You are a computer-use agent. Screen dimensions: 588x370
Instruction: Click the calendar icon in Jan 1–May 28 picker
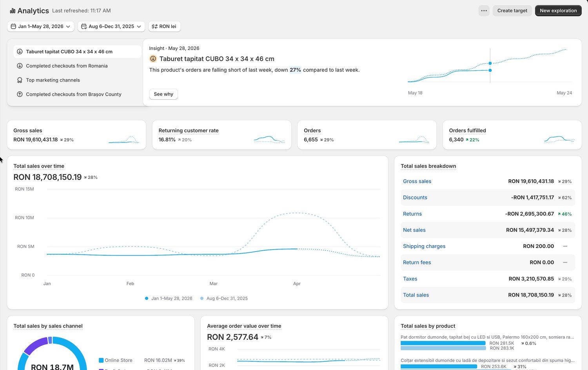pyautogui.click(x=13, y=26)
